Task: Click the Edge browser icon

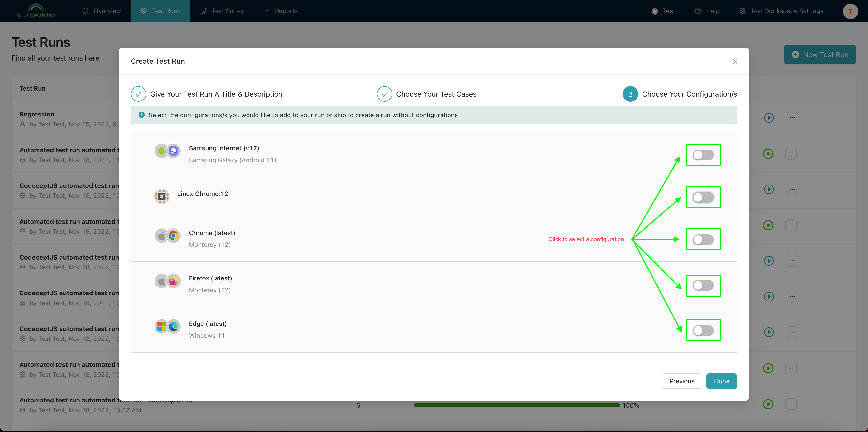Action: [174, 326]
